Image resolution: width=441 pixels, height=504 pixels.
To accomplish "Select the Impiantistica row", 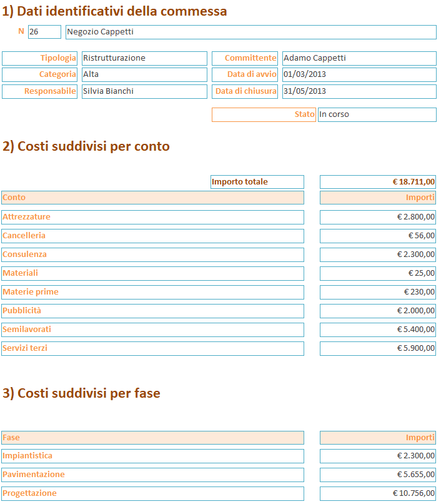I will click(152, 456).
